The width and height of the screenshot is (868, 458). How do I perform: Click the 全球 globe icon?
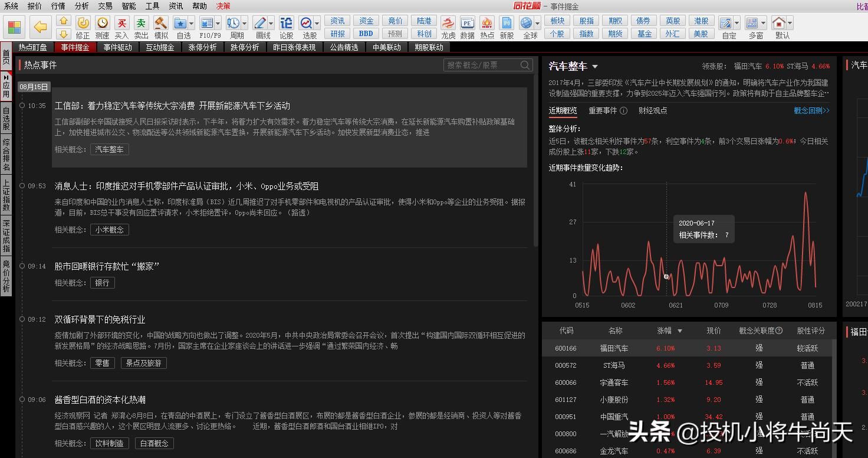[527, 23]
